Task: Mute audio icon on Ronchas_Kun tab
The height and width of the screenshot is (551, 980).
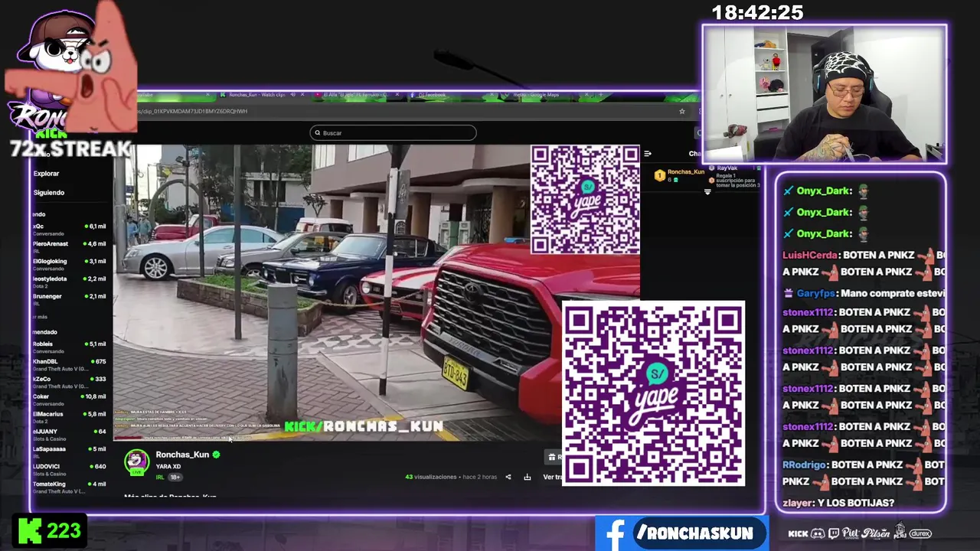Action: (x=292, y=95)
